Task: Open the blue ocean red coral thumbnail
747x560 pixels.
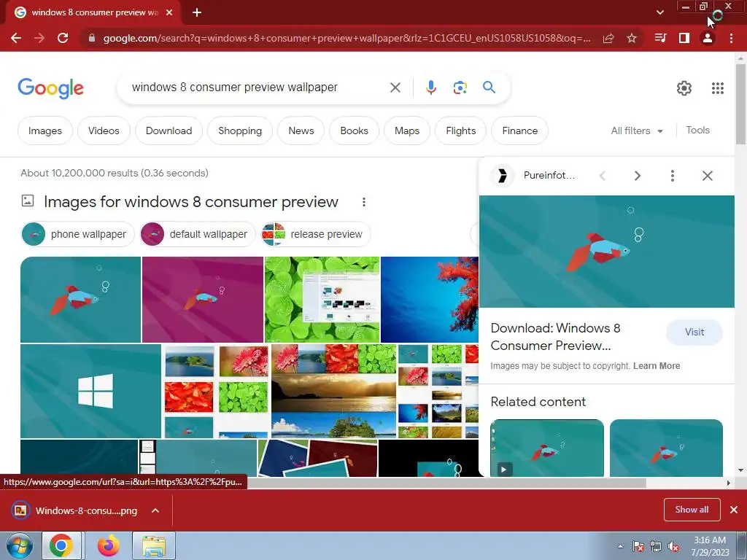Action: [429, 300]
